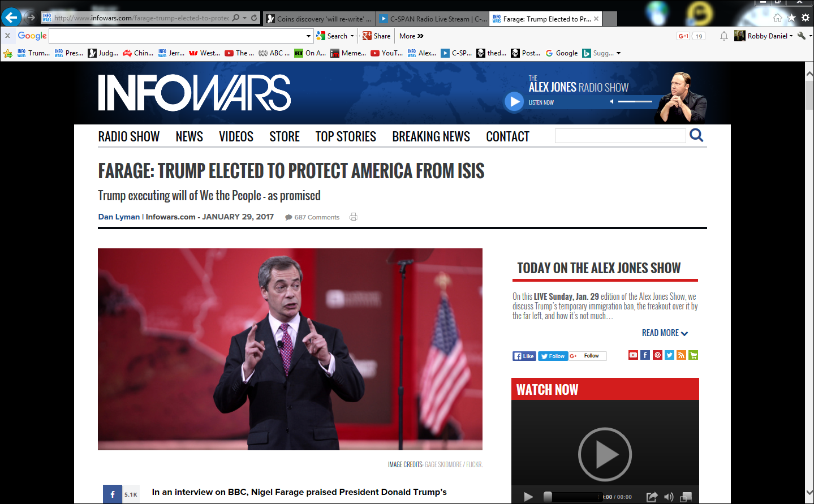814x504 pixels.
Task: Adjust the radio show volume slider
Action: pyautogui.click(x=635, y=102)
